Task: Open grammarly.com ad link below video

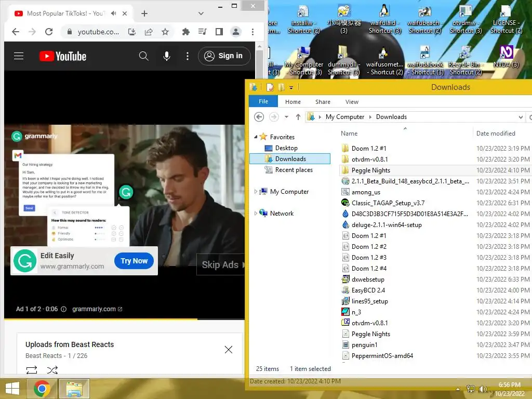Action: tap(97, 309)
